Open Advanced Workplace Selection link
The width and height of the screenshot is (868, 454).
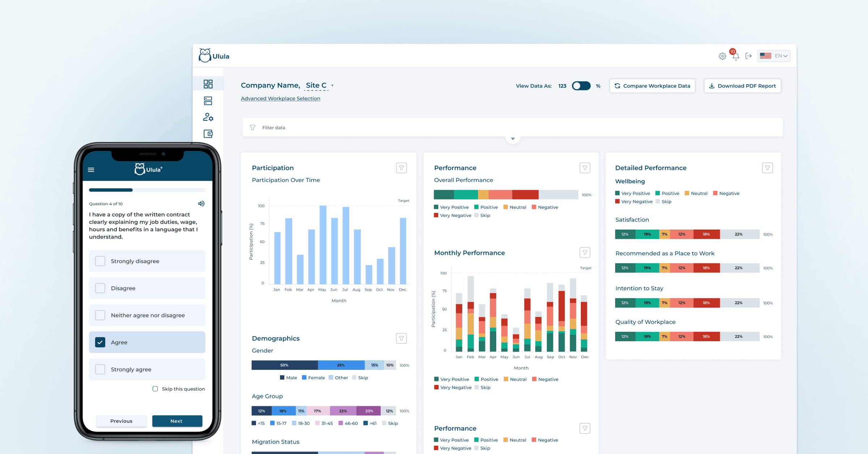point(280,98)
